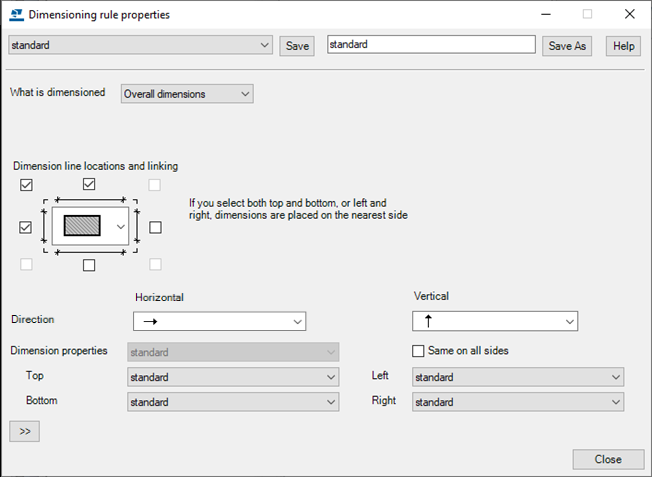Open the Horizontal direction arrow dropdown
The height and width of the screenshot is (477, 652).
click(219, 321)
